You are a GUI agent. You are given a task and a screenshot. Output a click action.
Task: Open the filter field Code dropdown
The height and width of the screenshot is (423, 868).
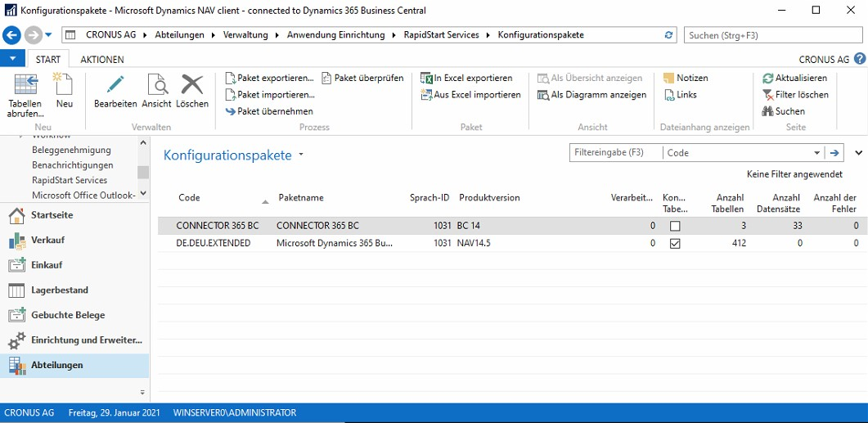tap(817, 153)
